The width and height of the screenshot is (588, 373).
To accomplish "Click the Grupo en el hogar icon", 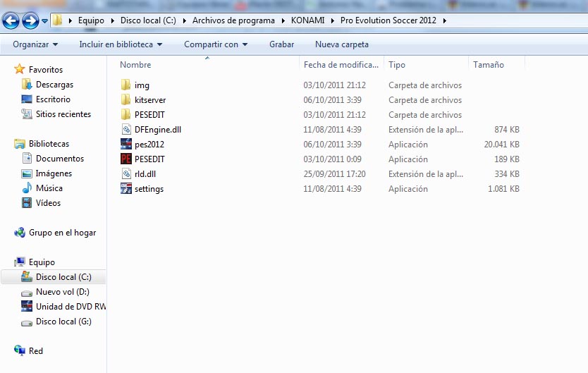I will 20,233.
